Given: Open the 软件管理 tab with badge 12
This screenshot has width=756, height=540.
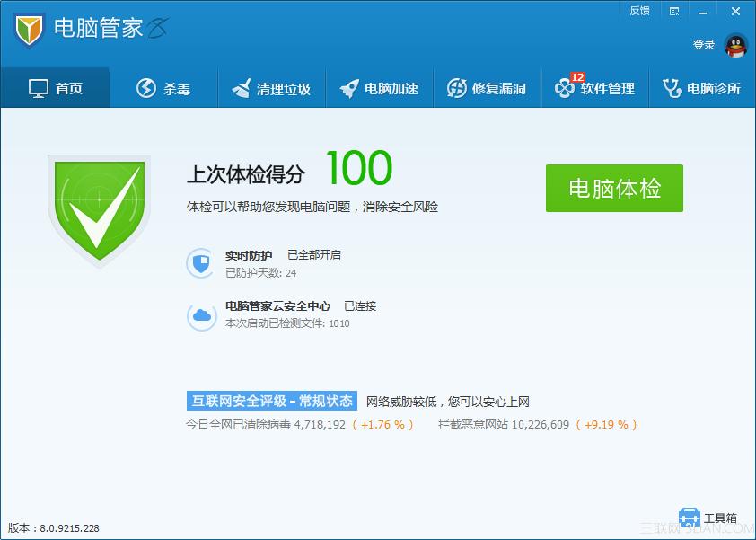Looking at the screenshot, I should point(595,89).
